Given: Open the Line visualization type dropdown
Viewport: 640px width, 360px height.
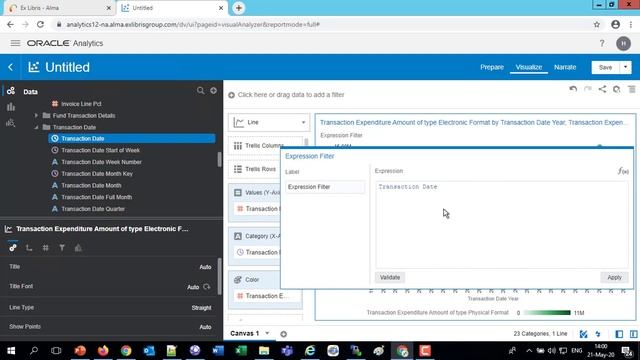Looking at the screenshot, I should point(269,122).
